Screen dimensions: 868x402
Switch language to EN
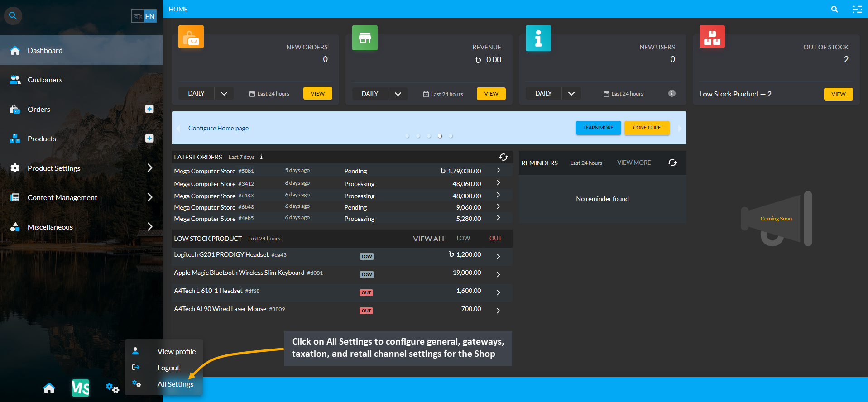[x=150, y=16]
